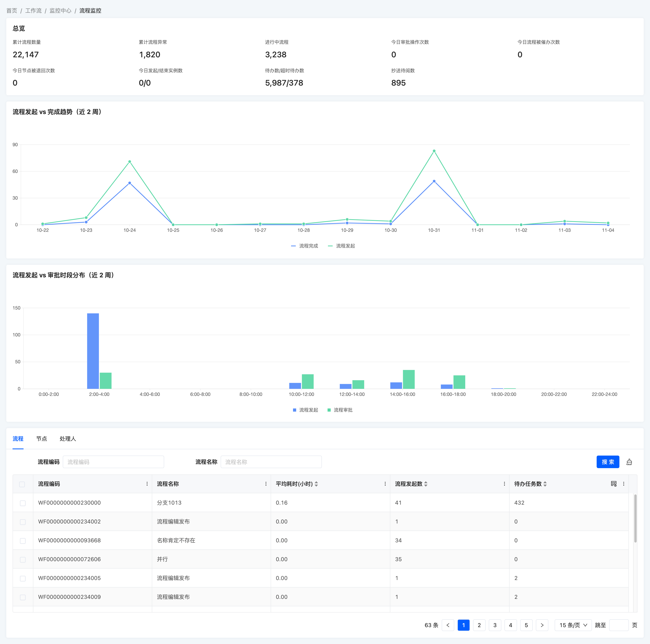Go to previous page arrow
The height and width of the screenshot is (644, 650).
448,625
